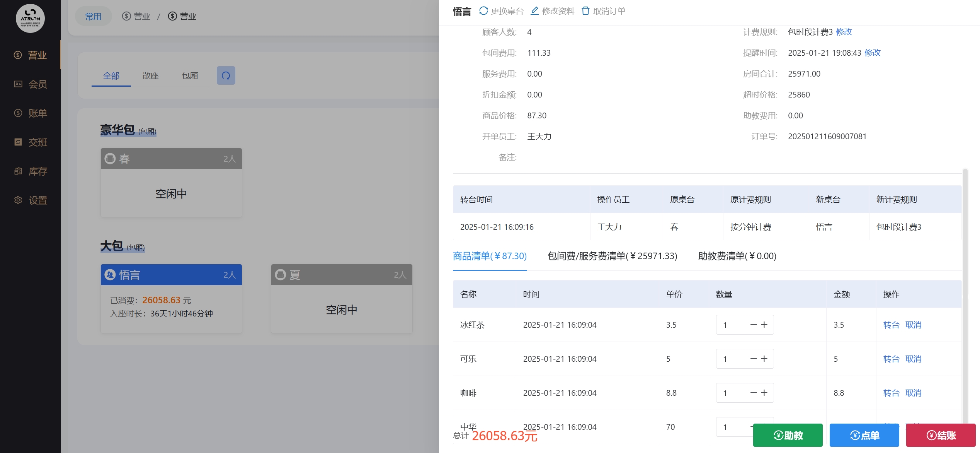Increase 咖啡 quantity with plus
Screen dimensions: 980x453
point(764,393)
